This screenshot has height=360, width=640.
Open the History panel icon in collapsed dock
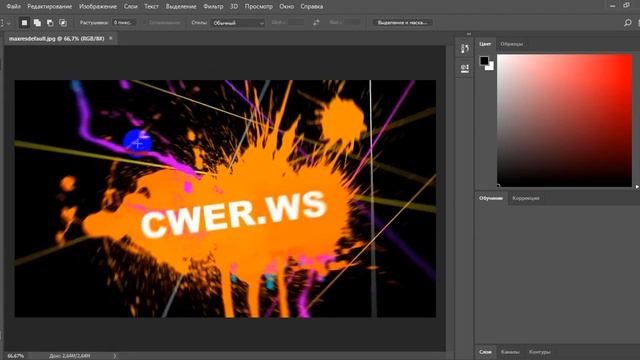point(464,49)
